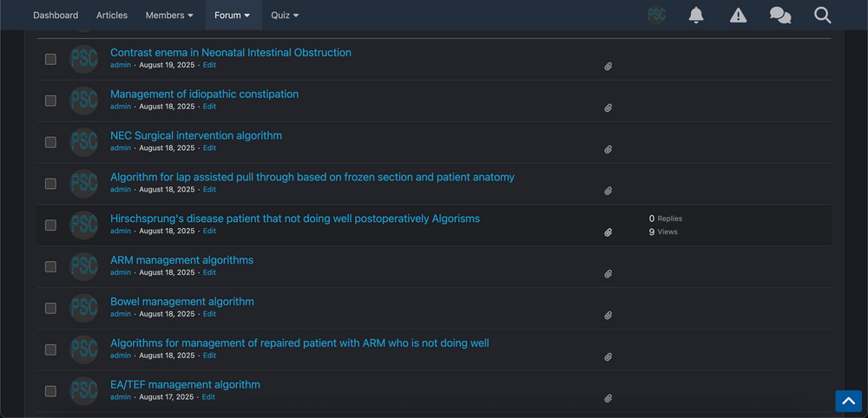Click attachment paperclip on NEC Surgical thread
The width and height of the screenshot is (868, 418).
(608, 149)
